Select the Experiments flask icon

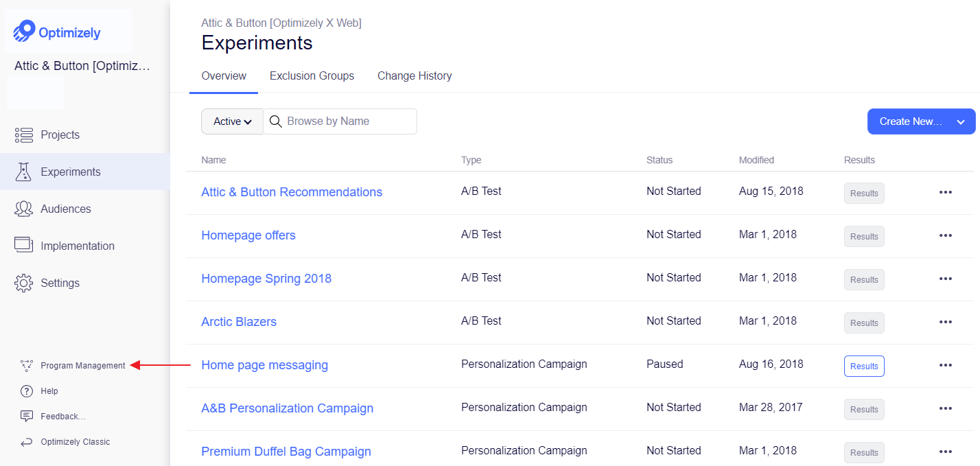click(x=24, y=172)
